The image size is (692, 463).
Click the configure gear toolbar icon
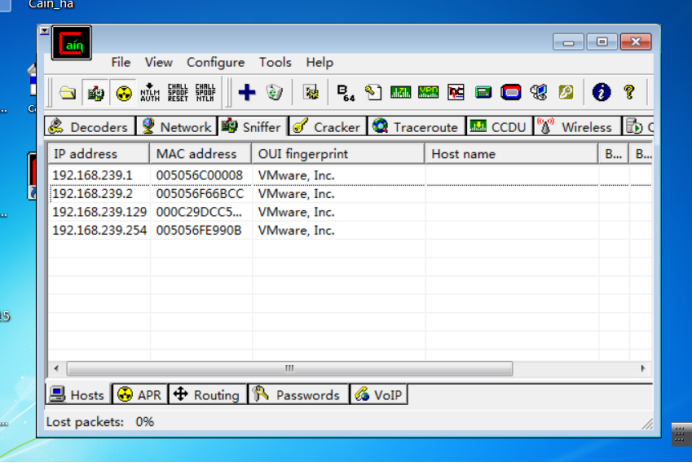pos(311,93)
